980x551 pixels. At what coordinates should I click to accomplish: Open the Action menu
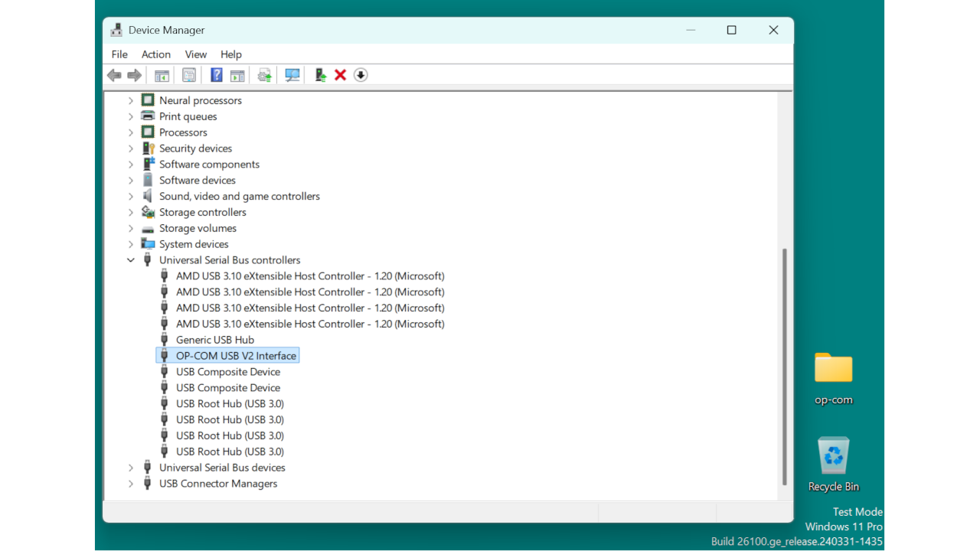point(155,54)
